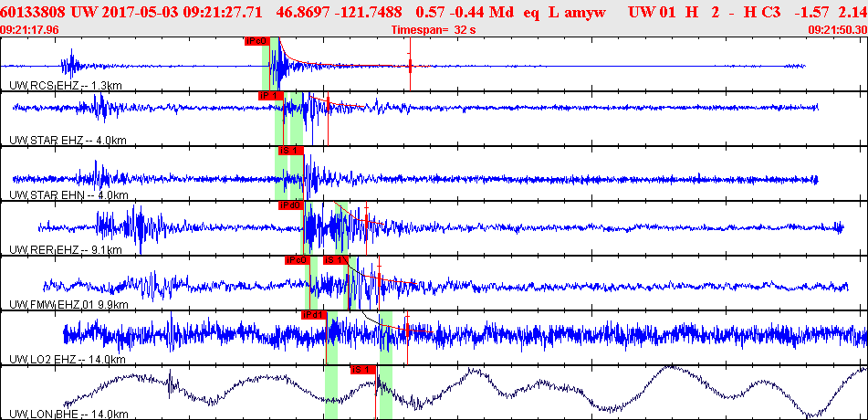Select the iP 1 pick flag on STAR EHZ
Image resolution: width=868 pixels, height=420 pixels.
271,95
